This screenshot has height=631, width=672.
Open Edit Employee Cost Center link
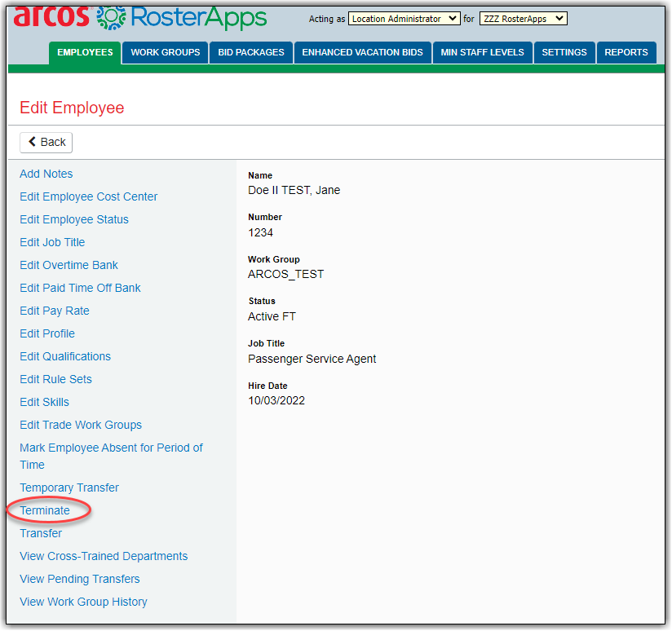click(89, 196)
